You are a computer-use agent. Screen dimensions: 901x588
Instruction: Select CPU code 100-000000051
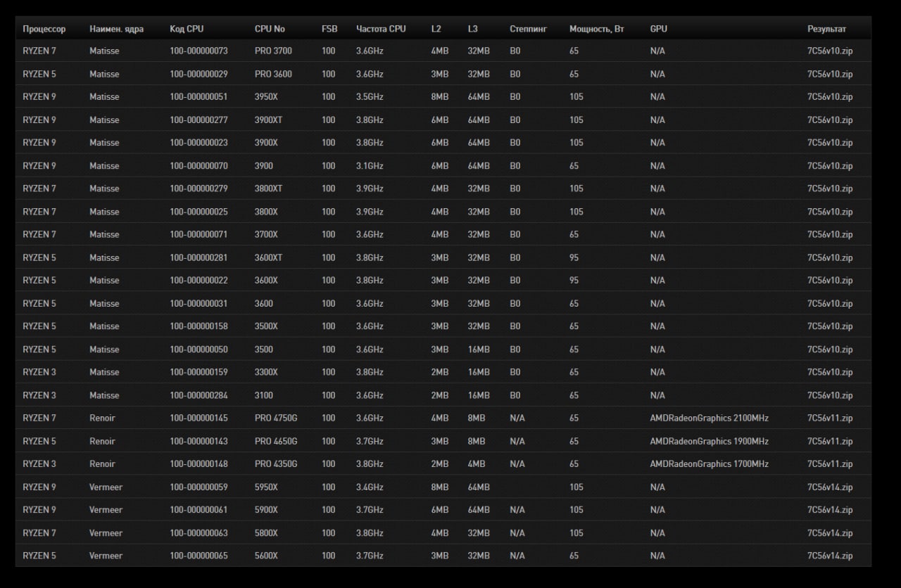click(199, 97)
